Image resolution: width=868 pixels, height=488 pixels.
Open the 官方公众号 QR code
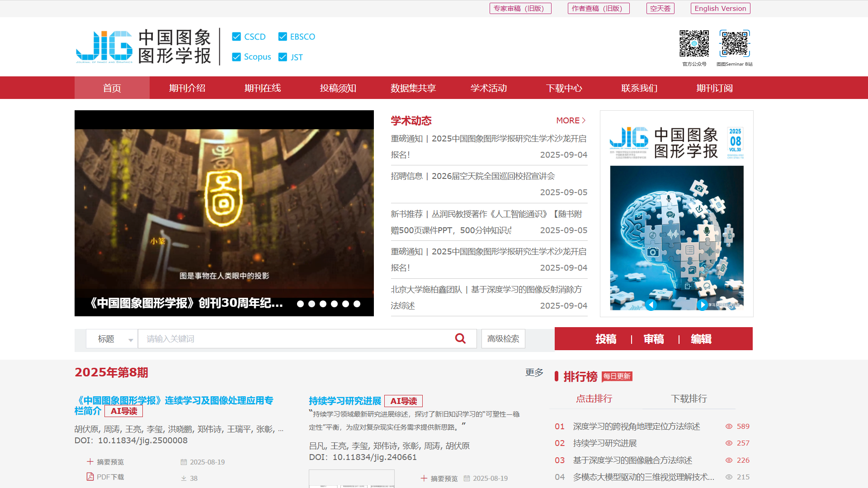(694, 43)
